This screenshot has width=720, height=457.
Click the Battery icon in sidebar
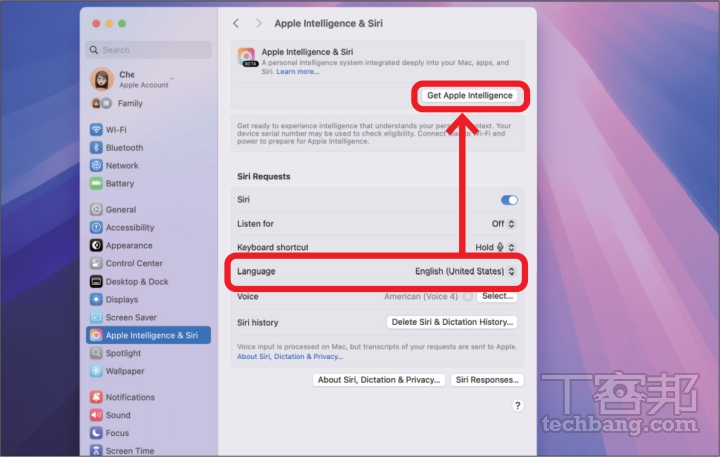pos(96,183)
